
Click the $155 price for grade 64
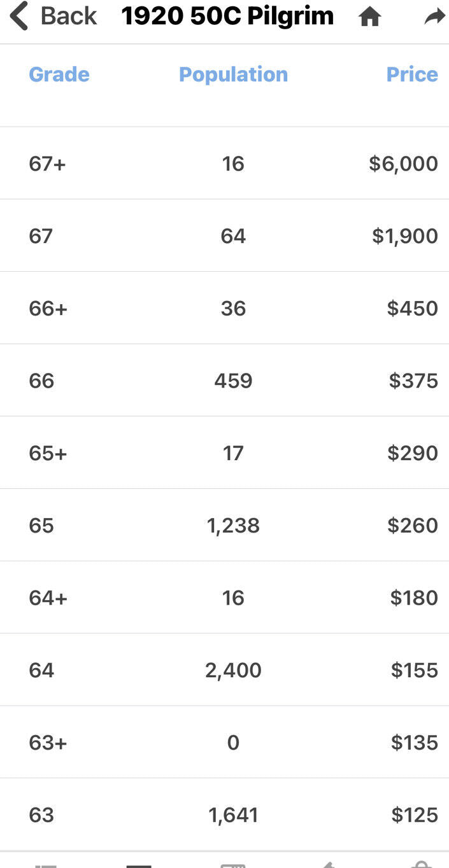414,670
